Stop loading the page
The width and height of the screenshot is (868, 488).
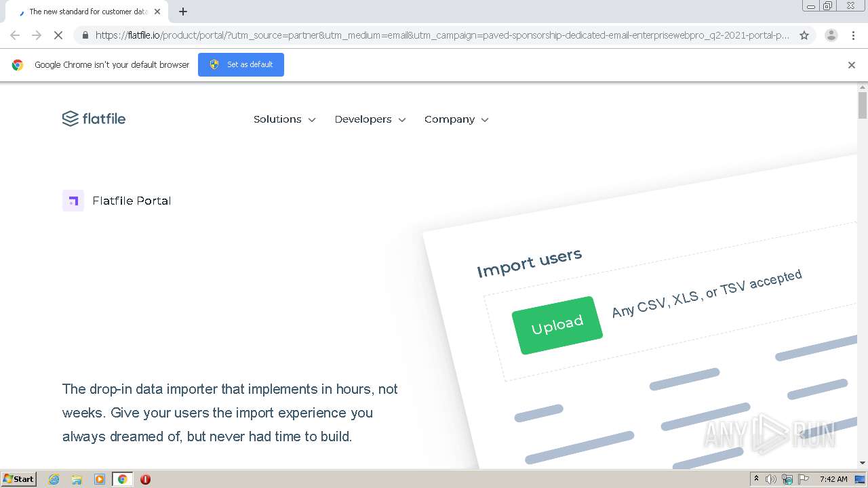[x=58, y=35]
